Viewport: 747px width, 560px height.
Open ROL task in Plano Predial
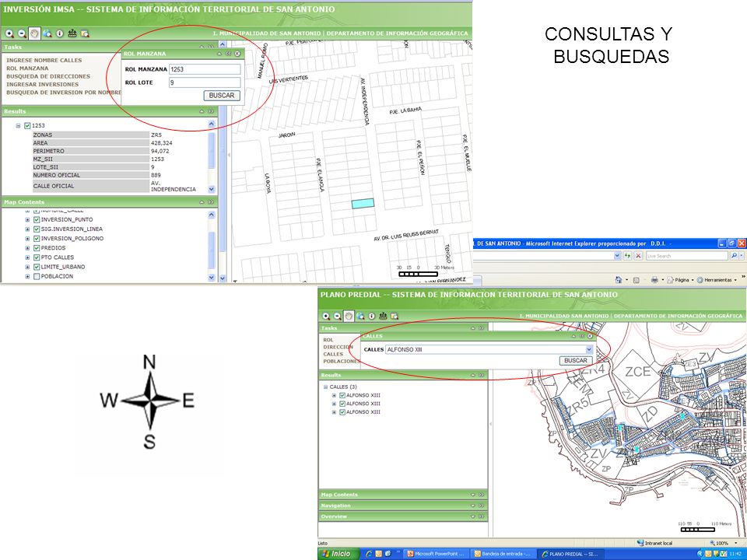(x=328, y=340)
